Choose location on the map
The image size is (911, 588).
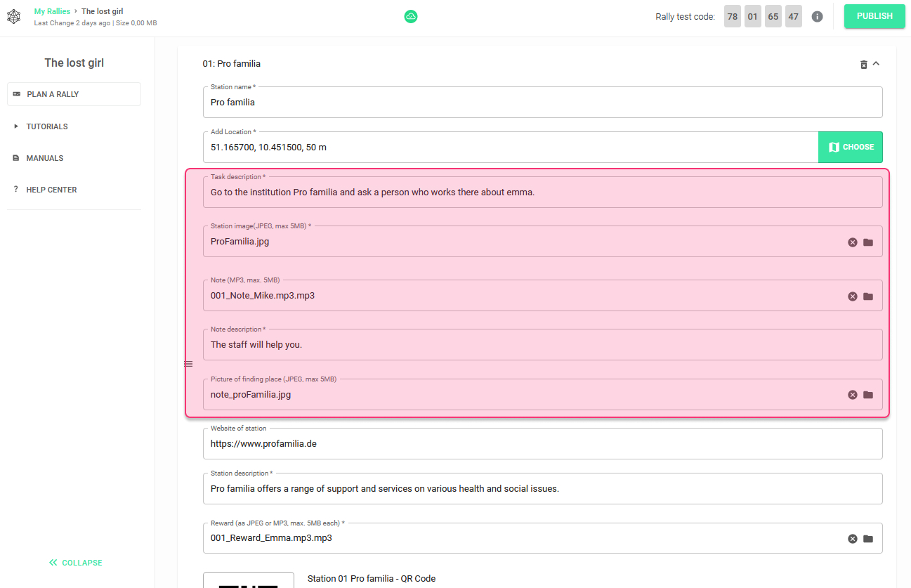[851, 147]
